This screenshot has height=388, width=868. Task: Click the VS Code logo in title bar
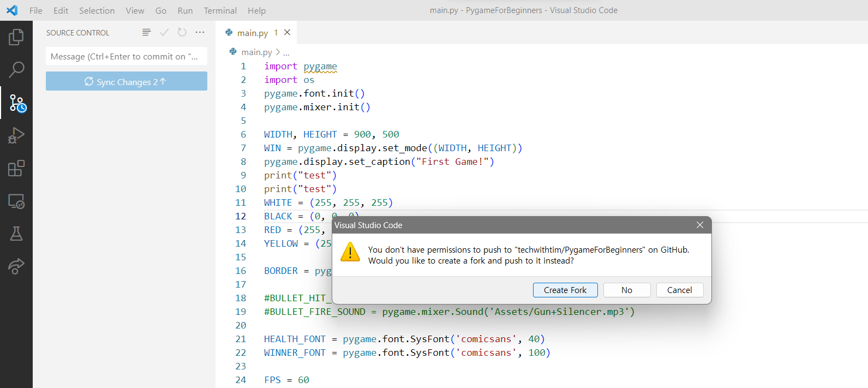(x=12, y=10)
